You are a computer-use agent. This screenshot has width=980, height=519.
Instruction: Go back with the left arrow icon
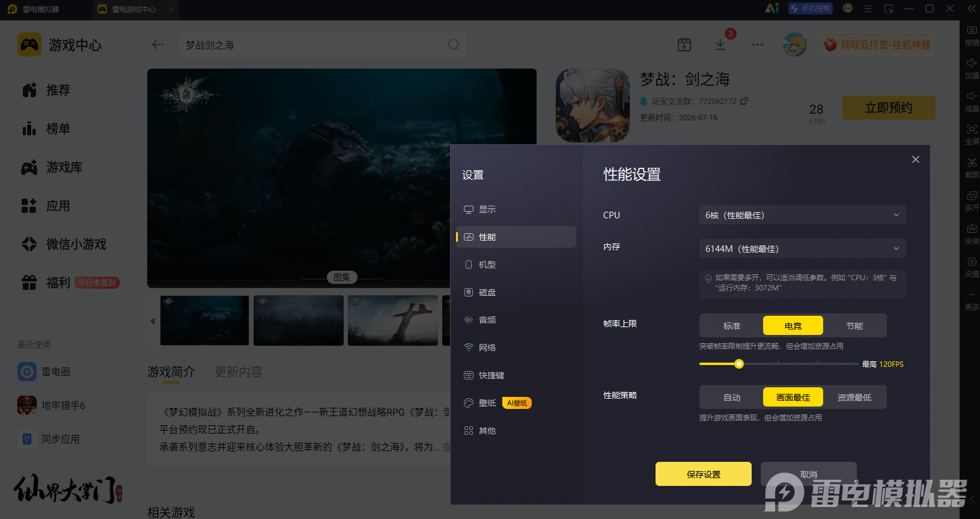158,45
